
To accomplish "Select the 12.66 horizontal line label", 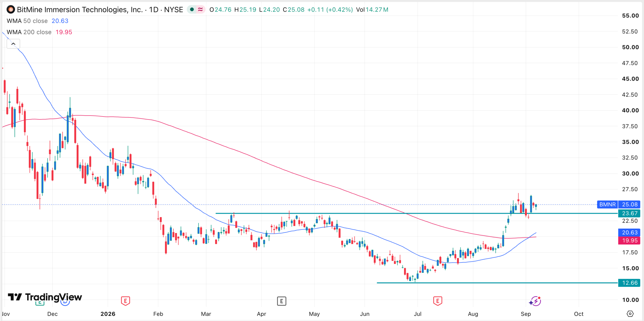I will (629, 283).
